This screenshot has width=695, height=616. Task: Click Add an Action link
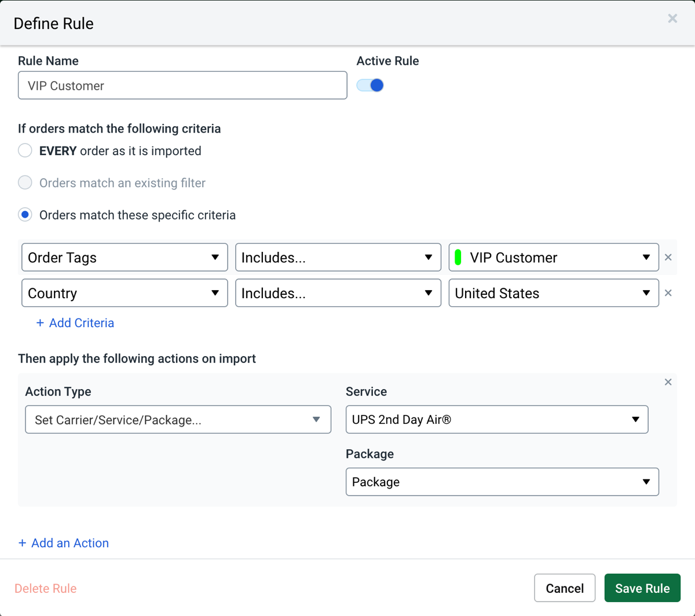click(64, 543)
